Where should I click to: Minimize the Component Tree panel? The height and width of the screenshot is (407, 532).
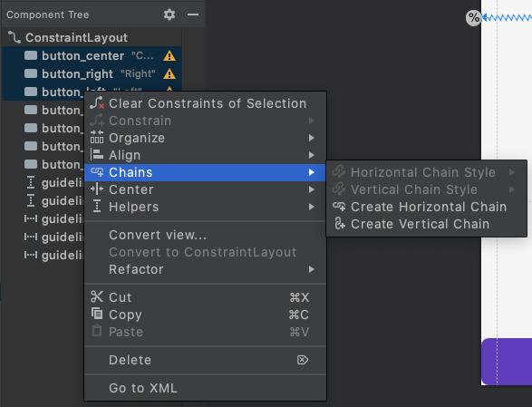pyautogui.click(x=193, y=15)
